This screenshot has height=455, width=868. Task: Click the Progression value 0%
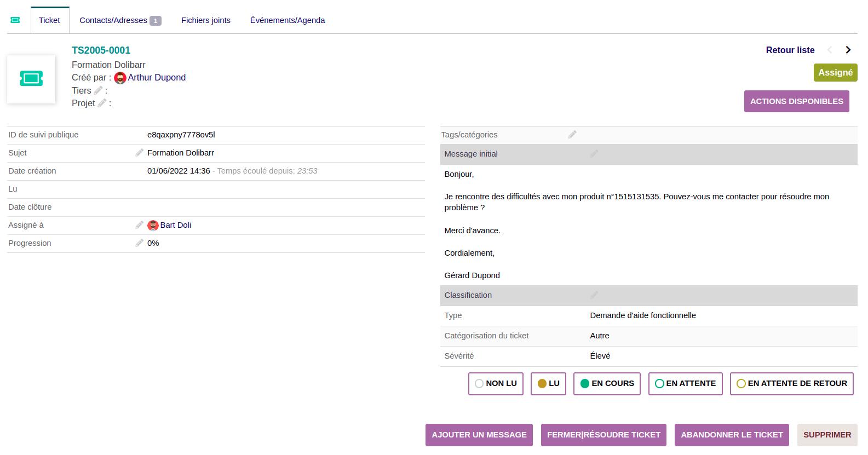tap(153, 243)
